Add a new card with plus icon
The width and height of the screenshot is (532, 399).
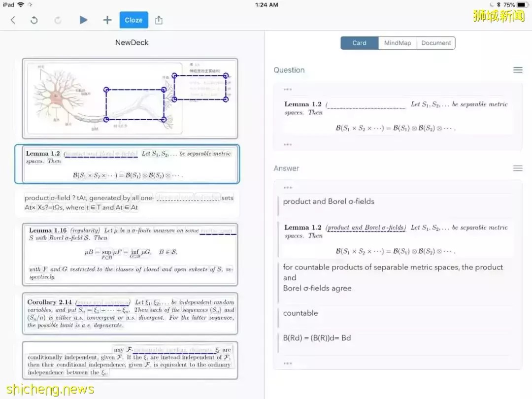coord(107,20)
